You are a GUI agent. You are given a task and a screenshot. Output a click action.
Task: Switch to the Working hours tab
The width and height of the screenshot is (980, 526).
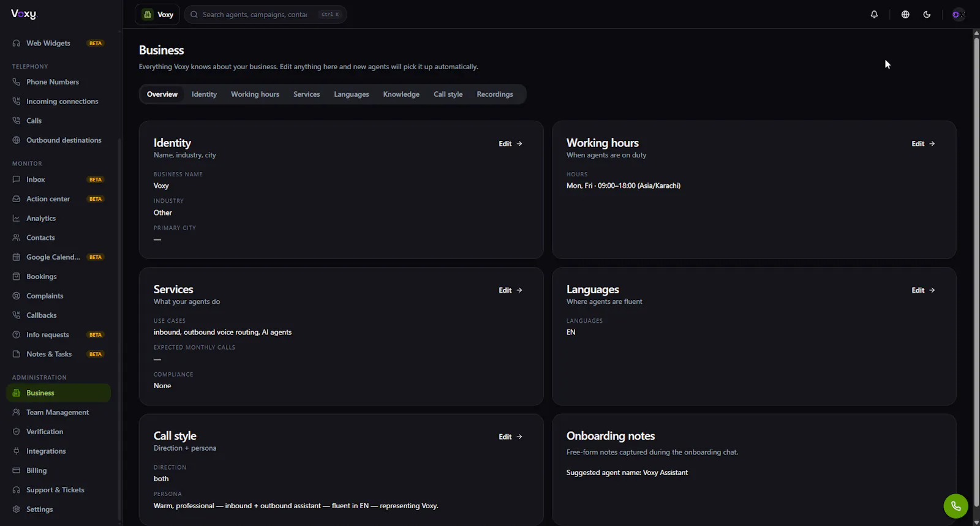pyautogui.click(x=255, y=94)
